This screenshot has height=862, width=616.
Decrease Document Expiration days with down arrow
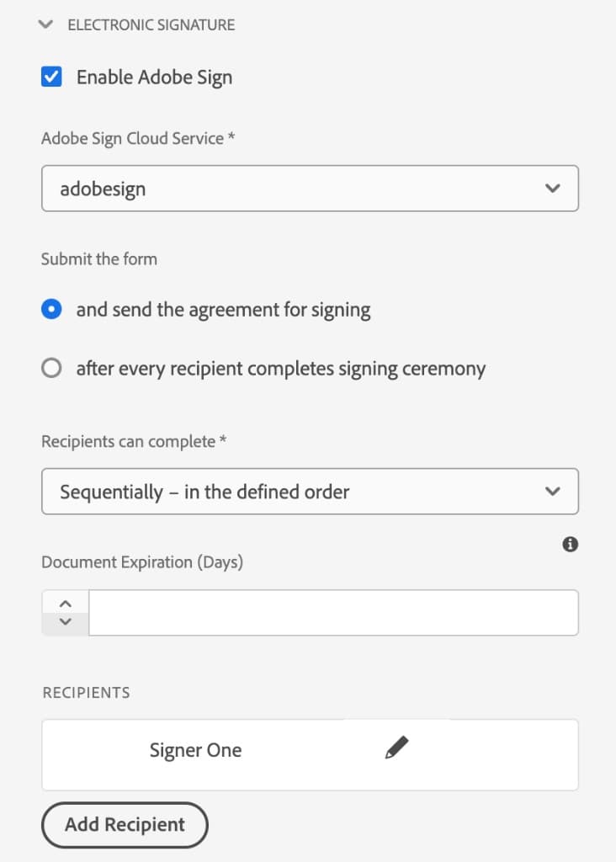tap(66, 622)
